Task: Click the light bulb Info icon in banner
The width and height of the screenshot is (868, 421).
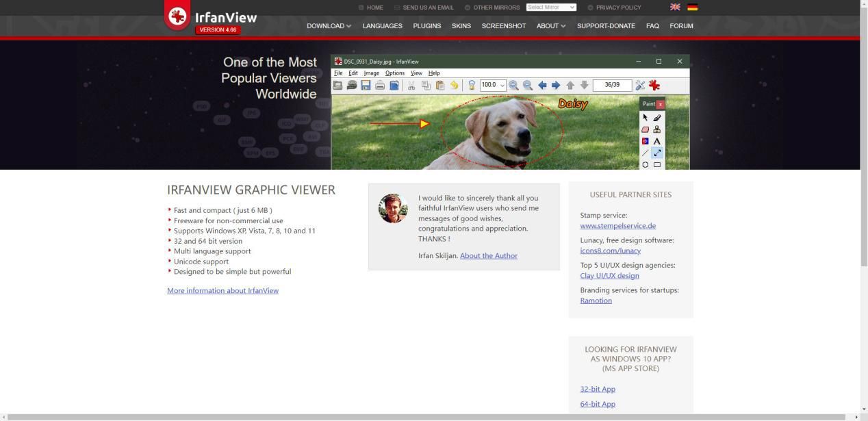Action: click(x=472, y=86)
